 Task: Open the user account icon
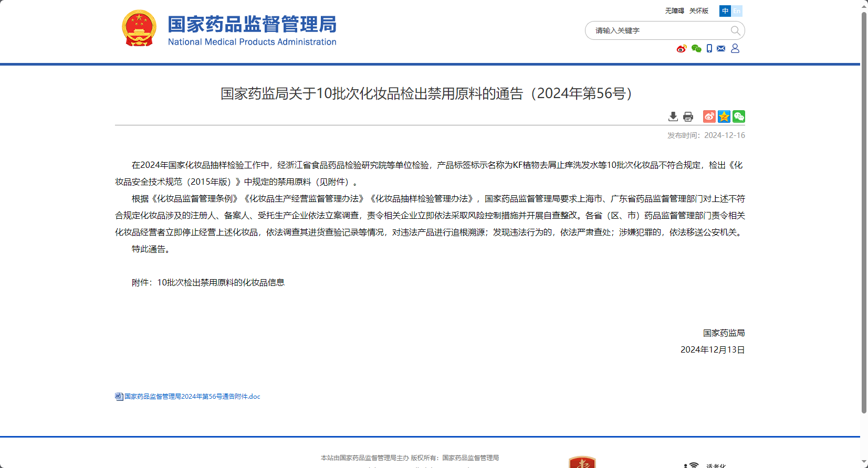[735, 49]
